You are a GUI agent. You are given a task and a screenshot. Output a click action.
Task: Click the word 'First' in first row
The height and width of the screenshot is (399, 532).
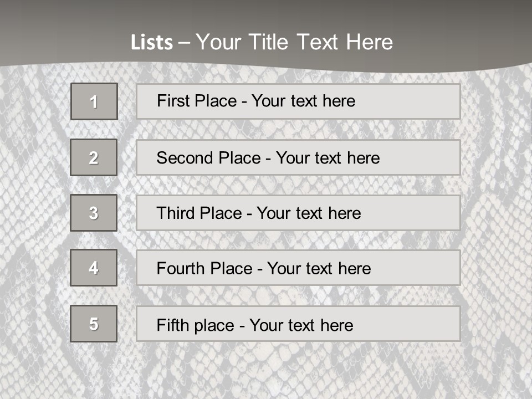(x=172, y=101)
